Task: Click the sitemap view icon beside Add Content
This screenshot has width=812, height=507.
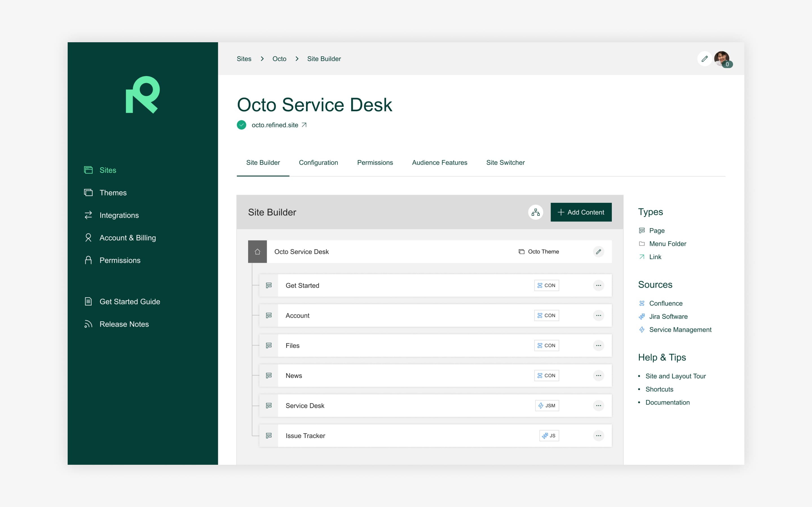Action: coord(535,212)
